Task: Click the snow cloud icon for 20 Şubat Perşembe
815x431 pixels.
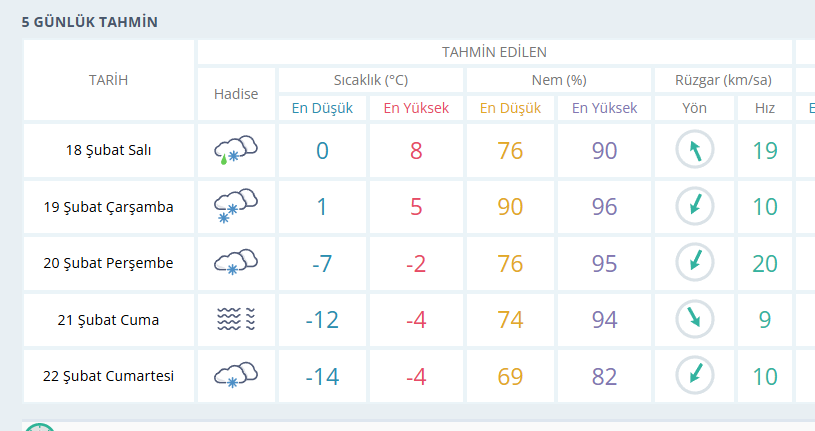Action: [236, 262]
